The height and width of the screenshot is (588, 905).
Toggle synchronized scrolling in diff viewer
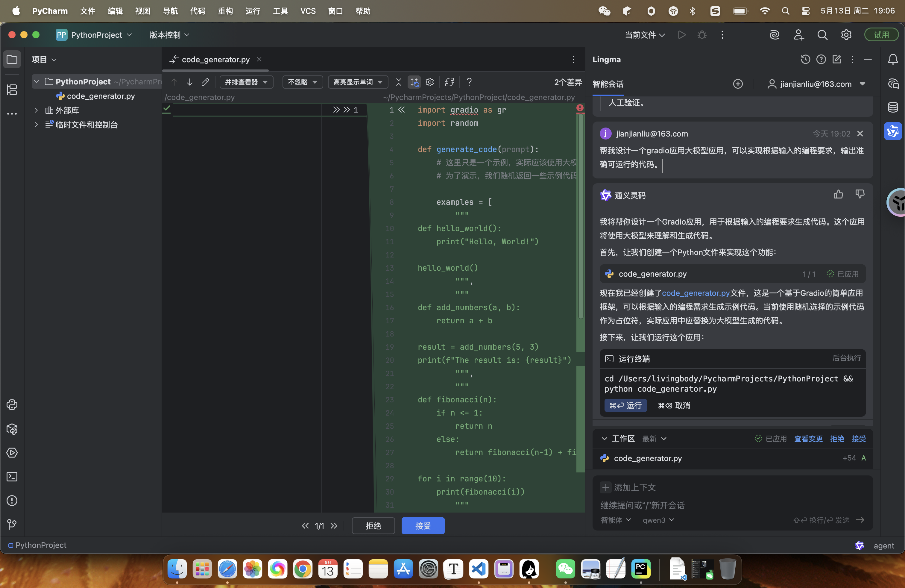tap(414, 82)
